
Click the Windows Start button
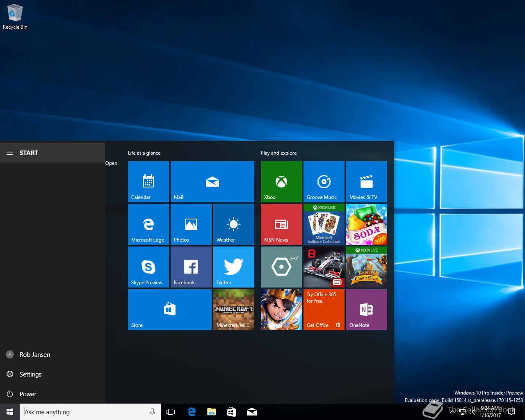pyautogui.click(x=10, y=412)
